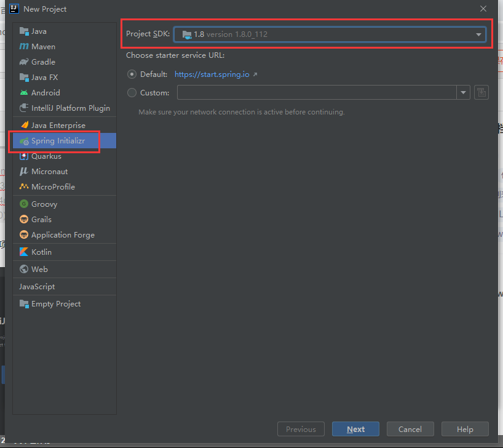Select Java Enterprise in the list
Image resolution: width=503 pixels, height=448 pixels.
(x=65, y=126)
